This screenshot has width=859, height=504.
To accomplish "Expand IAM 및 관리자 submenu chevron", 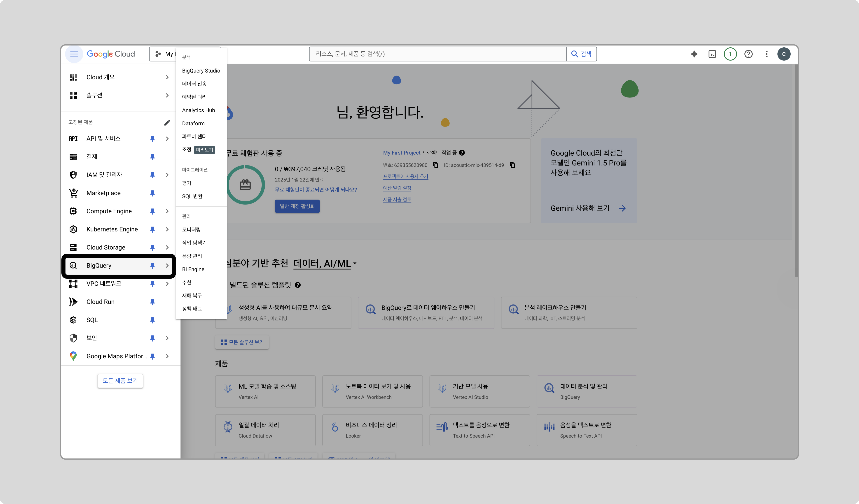I will pos(167,175).
